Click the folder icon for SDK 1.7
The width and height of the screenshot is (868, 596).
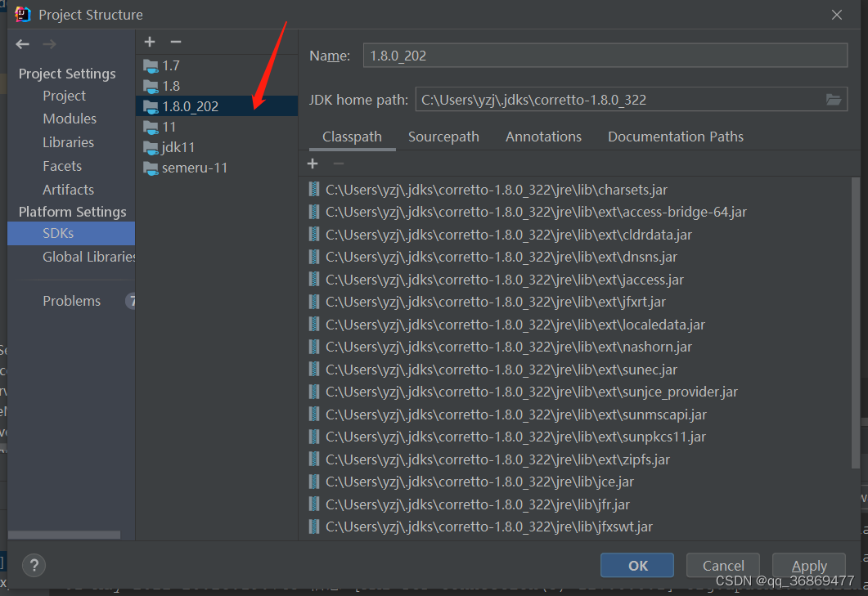[x=151, y=66]
